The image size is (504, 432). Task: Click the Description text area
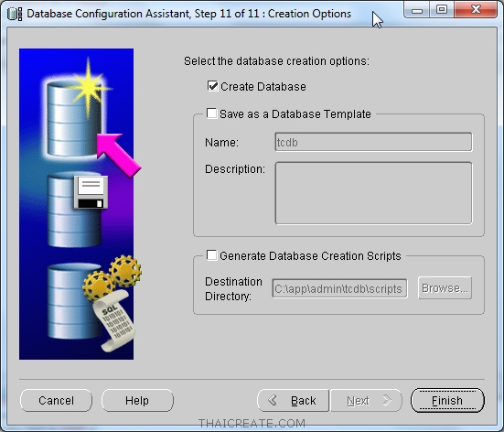click(373, 193)
